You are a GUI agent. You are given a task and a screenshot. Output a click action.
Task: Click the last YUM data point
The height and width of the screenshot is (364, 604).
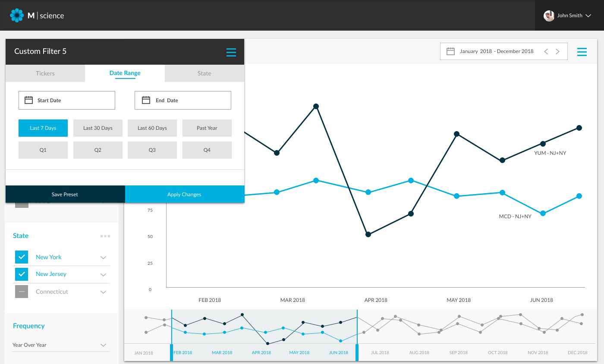pyautogui.click(x=579, y=128)
